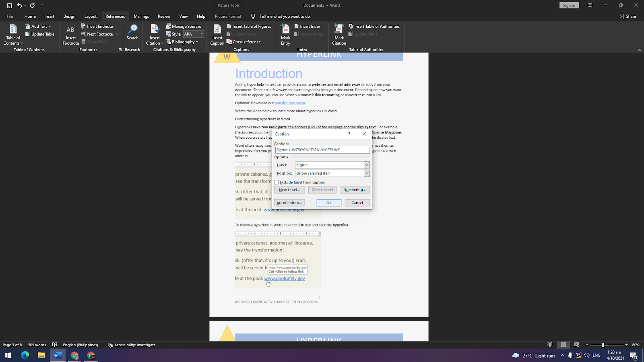Image resolution: width=644 pixels, height=362 pixels.
Task: Click Sign in button
Action: pos(569,5)
